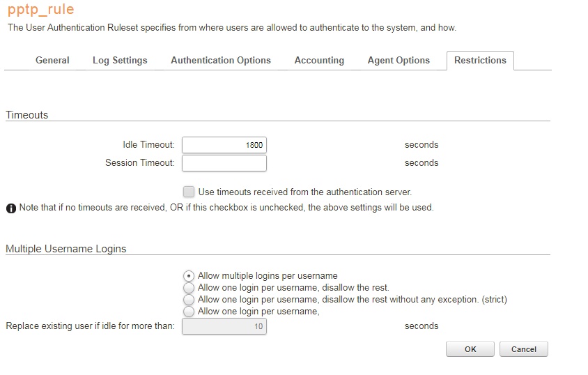Focus the Idle Timeout field
Image resolution: width=588 pixels, height=375 pixels.
point(224,145)
